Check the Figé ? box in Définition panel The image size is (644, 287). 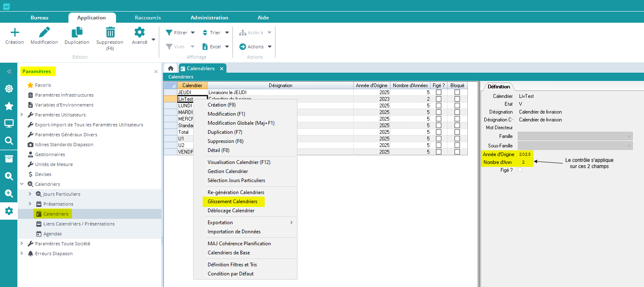point(520,170)
